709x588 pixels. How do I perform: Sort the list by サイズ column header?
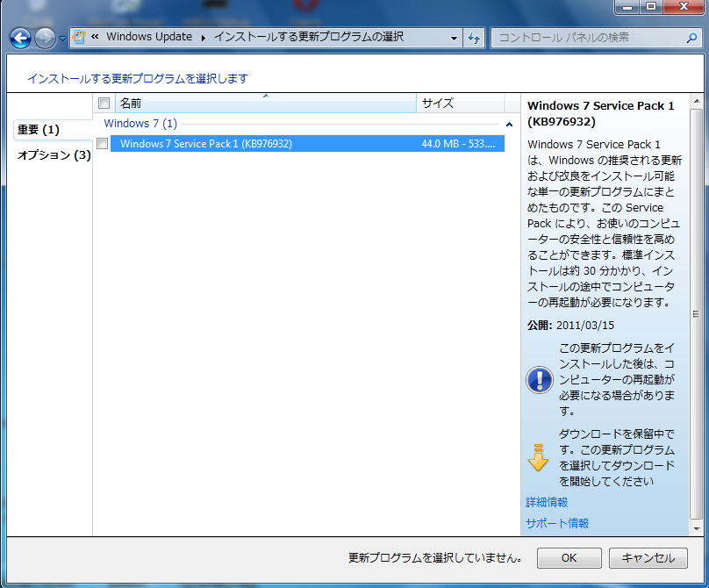461,104
